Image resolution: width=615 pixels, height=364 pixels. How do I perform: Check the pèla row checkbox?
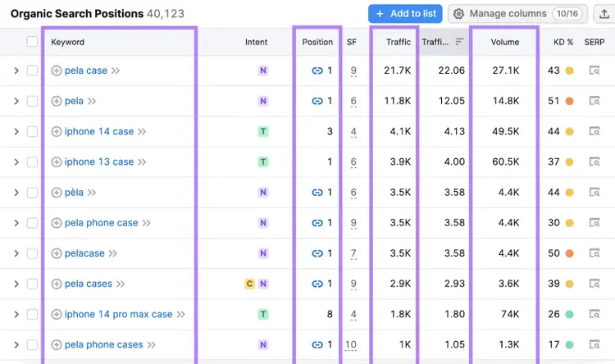click(32, 192)
